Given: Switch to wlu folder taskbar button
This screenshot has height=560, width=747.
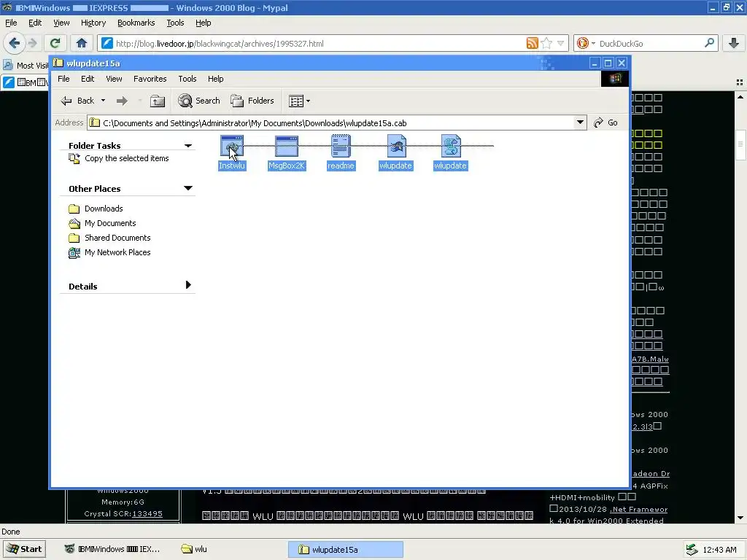Looking at the screenshot, I should tap(194, 549).
